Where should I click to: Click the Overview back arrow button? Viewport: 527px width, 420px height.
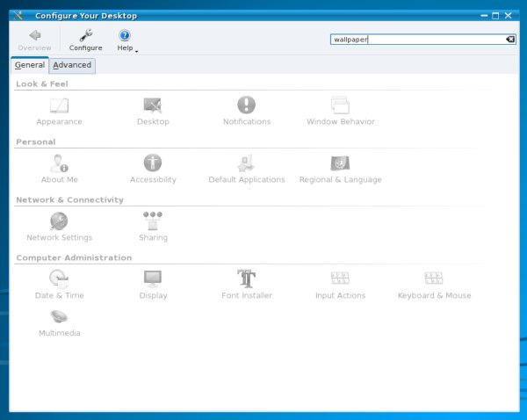(x=34, y=40)
